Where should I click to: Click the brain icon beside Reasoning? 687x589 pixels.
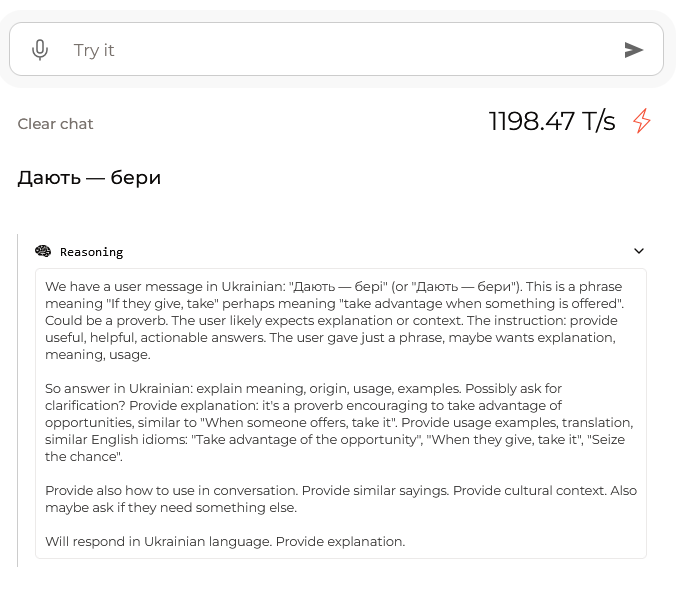(43, 252)
